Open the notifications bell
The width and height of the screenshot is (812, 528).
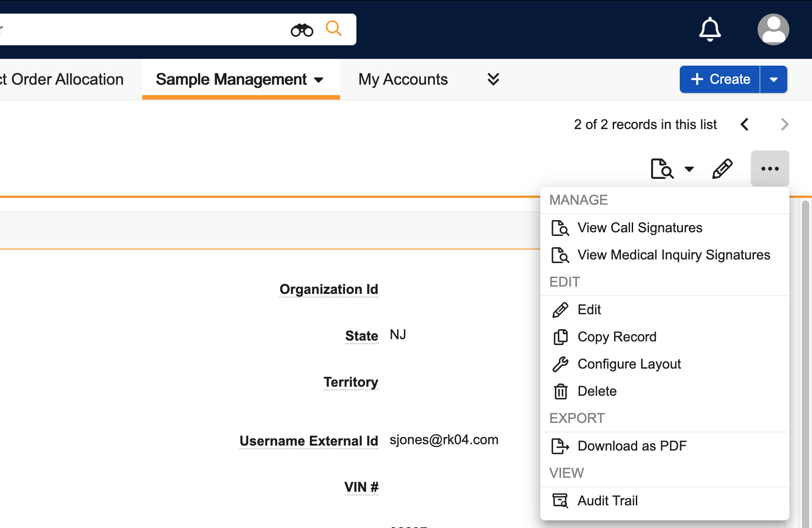point(710,29)
